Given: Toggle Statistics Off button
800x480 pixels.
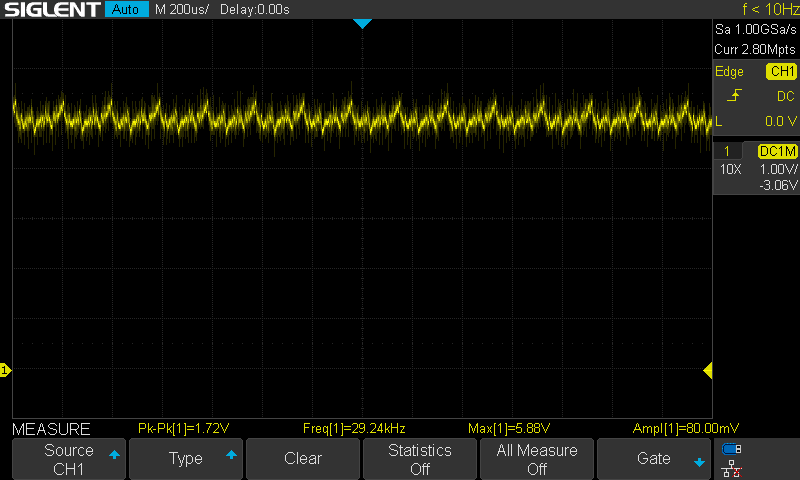Looking at the screenshot, I should click(x=420, y=459).
